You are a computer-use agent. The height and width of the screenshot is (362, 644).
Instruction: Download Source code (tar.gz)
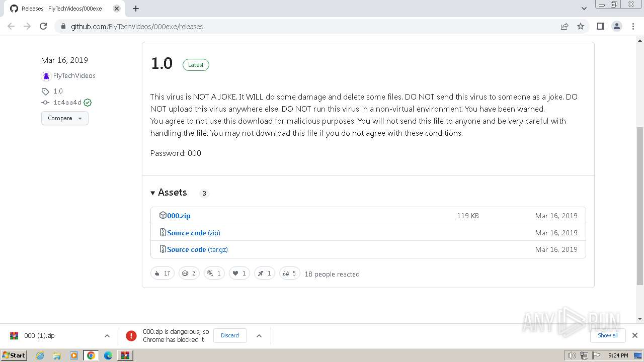(x=198, y=249)
